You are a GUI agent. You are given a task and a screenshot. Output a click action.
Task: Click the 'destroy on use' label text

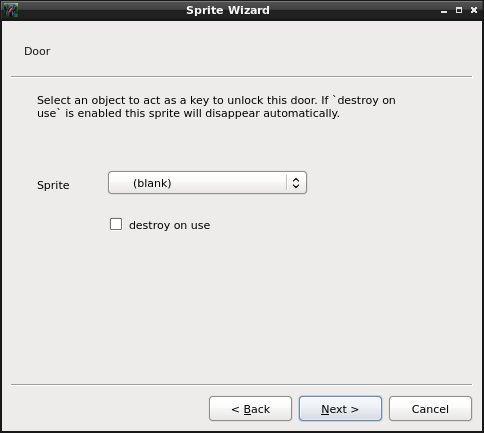click(x=169, y=225)
